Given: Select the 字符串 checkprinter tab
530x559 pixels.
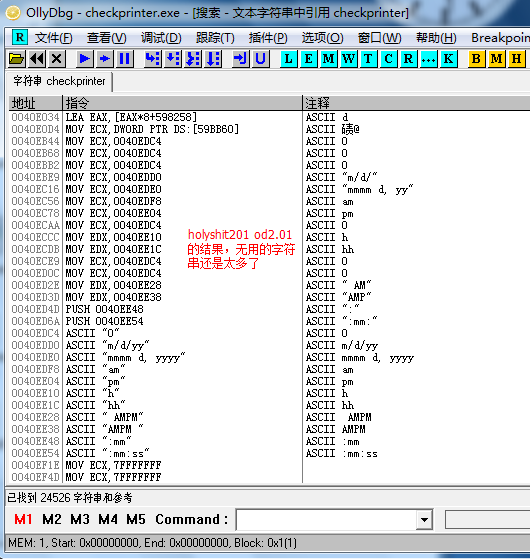Looking at the screenshot, I should pyautogui.click(x=59, y=81).
